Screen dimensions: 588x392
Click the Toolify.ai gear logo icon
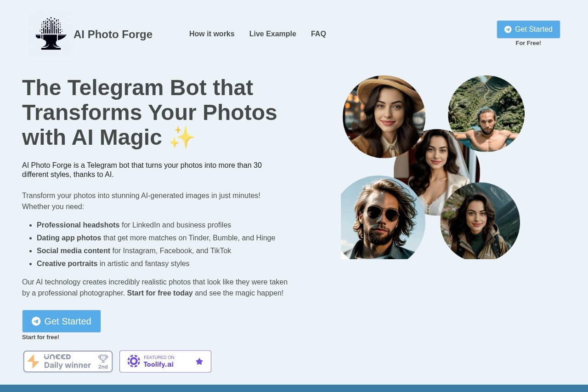133,361
